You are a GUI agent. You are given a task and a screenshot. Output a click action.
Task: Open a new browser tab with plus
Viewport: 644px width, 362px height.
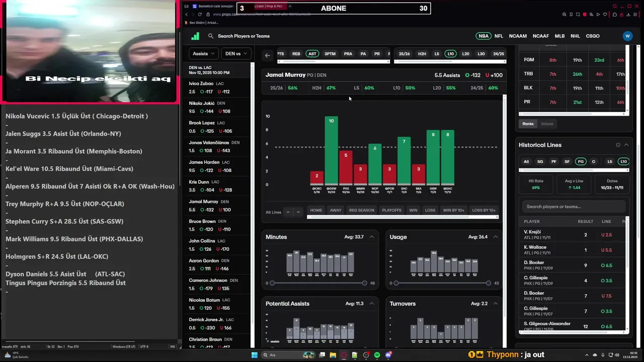[290, 6]
